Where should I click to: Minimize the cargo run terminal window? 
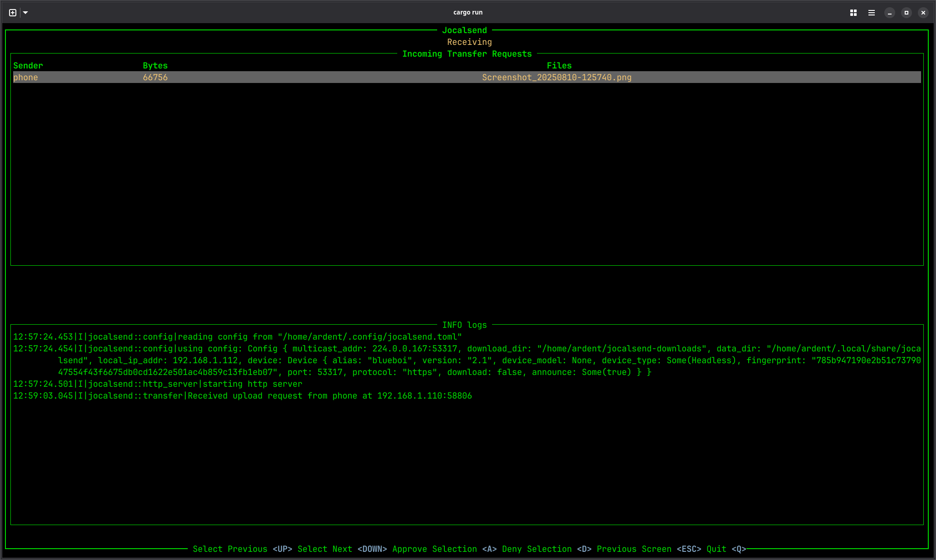point(889,13)
